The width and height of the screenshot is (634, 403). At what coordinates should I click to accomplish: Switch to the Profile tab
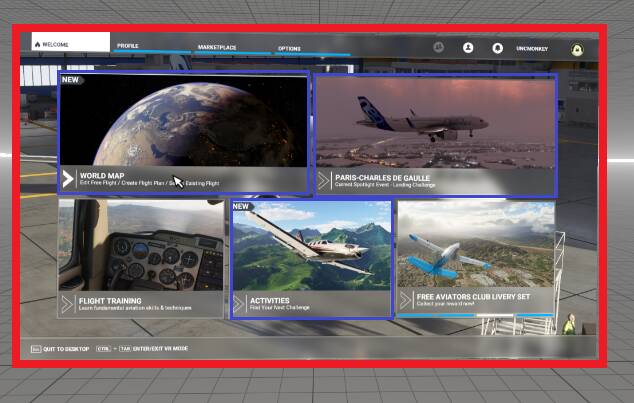pos(128,46)
